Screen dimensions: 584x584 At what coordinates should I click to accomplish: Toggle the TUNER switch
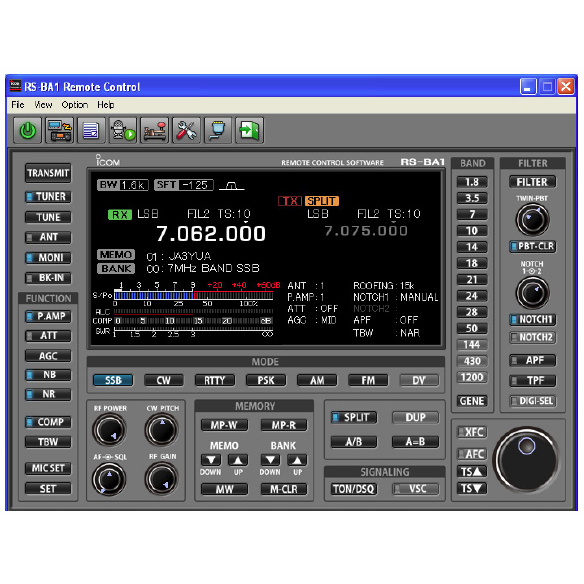coord(48,196)
